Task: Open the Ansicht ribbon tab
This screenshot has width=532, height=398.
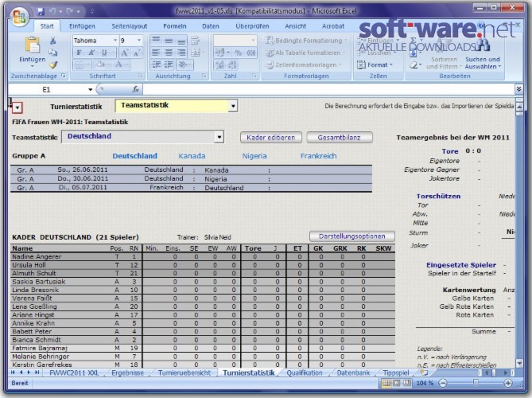Action: 295,26
